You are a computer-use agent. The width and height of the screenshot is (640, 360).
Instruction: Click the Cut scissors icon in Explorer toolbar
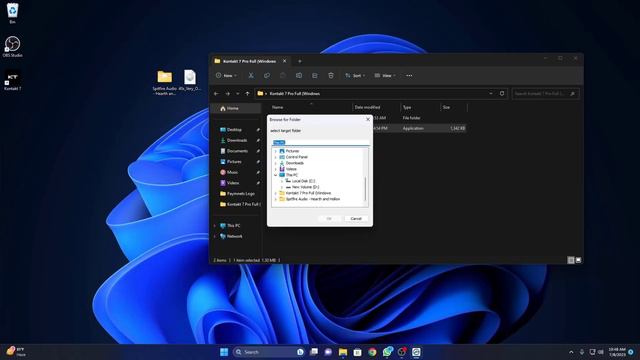point(251,76)
